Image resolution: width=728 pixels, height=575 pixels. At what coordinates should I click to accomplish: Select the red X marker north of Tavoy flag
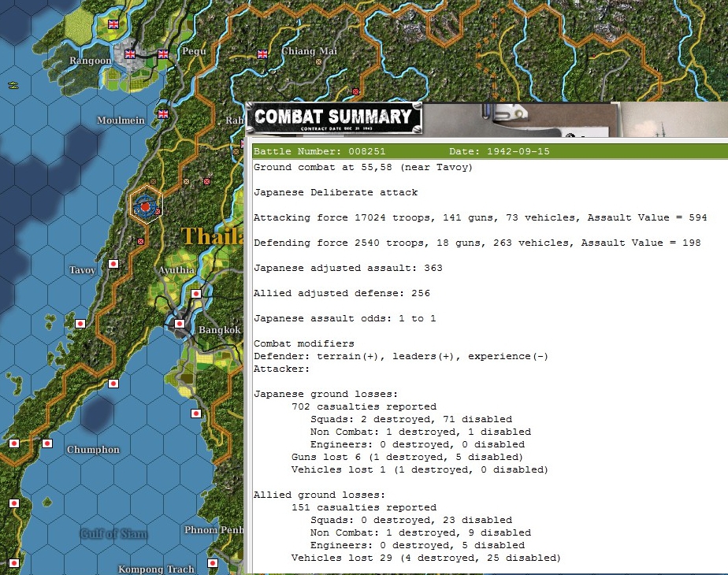point(141,241)
